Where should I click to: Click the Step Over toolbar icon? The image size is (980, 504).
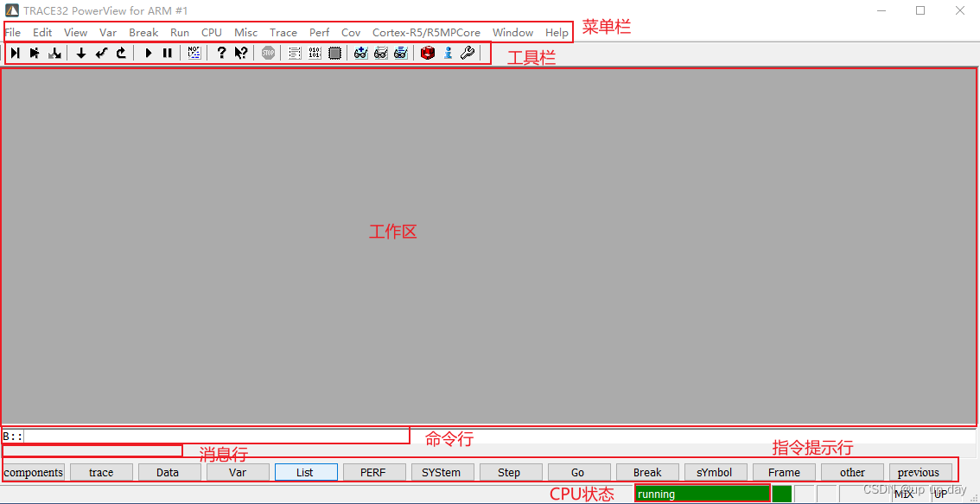35,53
